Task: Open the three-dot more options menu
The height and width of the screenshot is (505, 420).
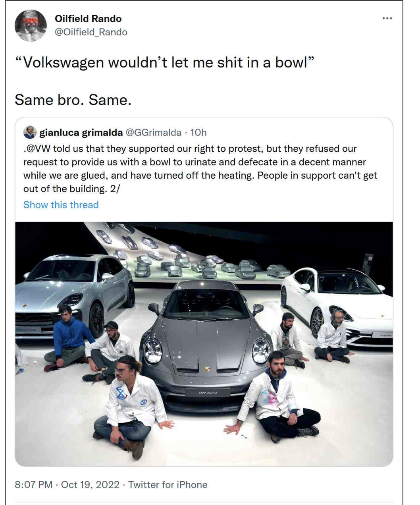Action: pyautogui.click(x=387, y=18)
